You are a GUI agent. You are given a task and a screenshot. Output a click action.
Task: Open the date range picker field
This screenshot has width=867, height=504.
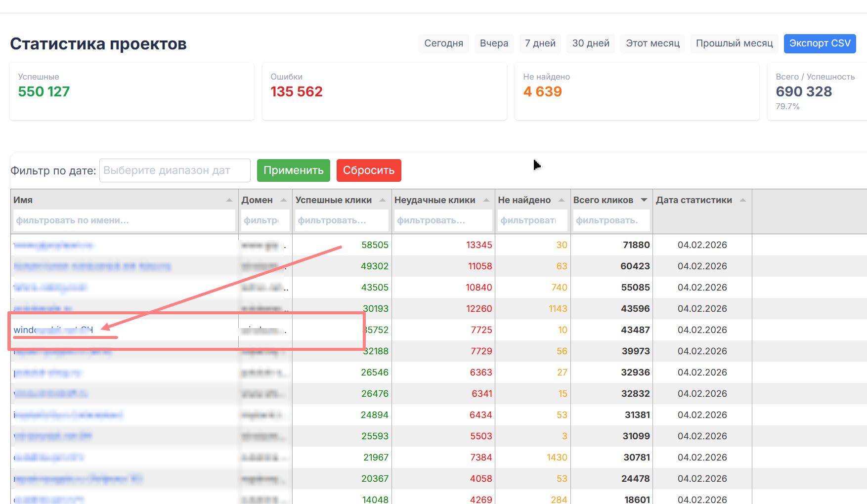tap(174, 170)
